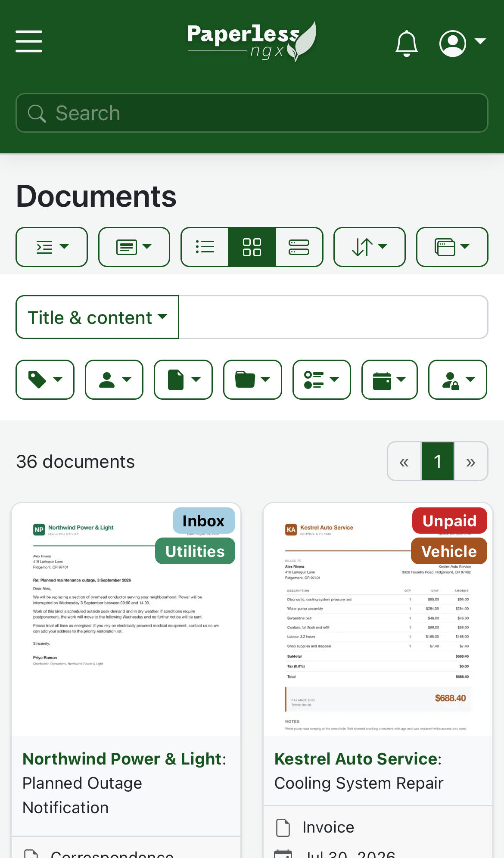Open the hamburger navigation menu
This screenshot has height=858, width=504.
(x=29, y=41)
